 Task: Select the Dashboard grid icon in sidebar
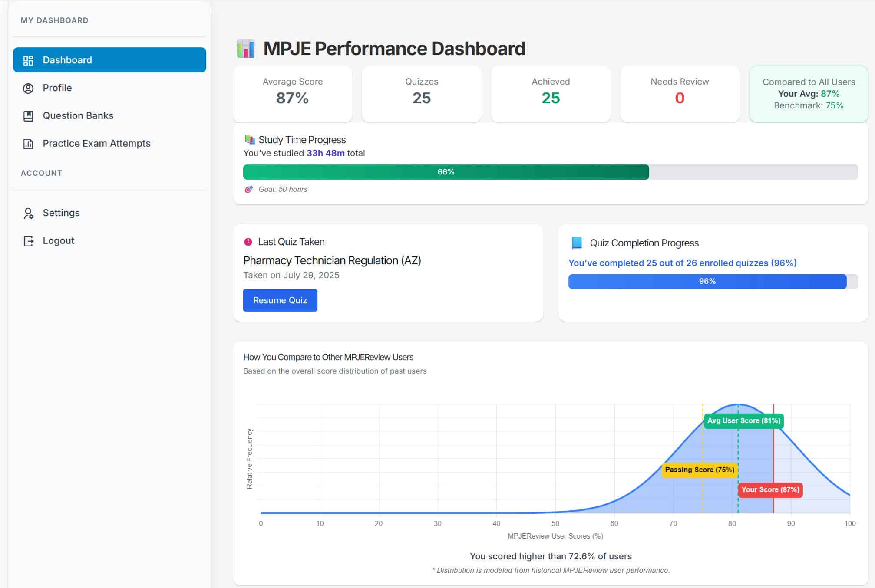pyautogui.click(x=28, y=60)
